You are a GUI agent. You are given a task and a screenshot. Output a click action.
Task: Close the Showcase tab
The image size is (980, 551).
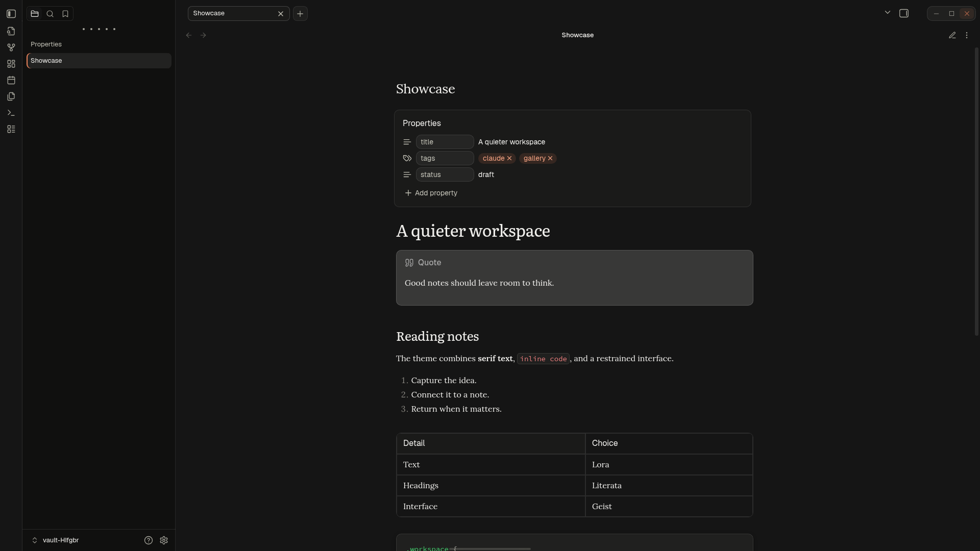280,14
